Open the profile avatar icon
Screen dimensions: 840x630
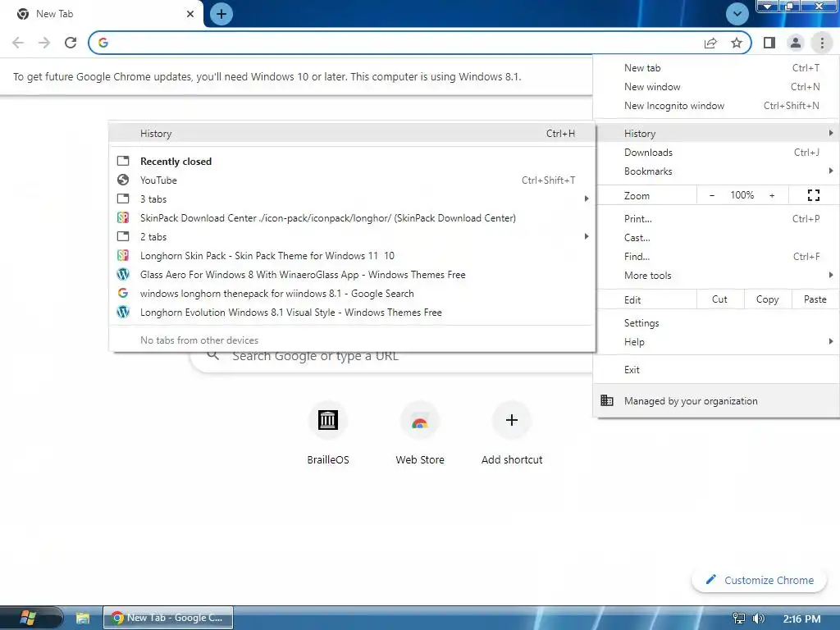796,43
